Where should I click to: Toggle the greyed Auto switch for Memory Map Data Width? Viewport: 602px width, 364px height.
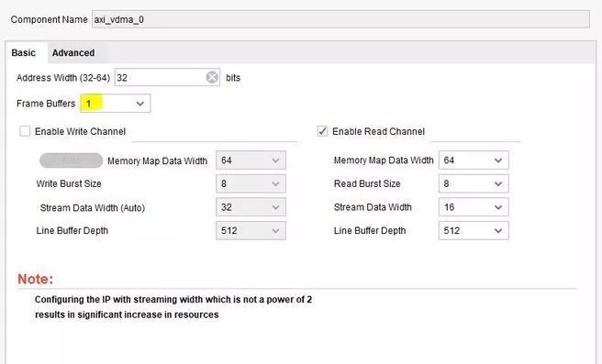pos(71,160)
